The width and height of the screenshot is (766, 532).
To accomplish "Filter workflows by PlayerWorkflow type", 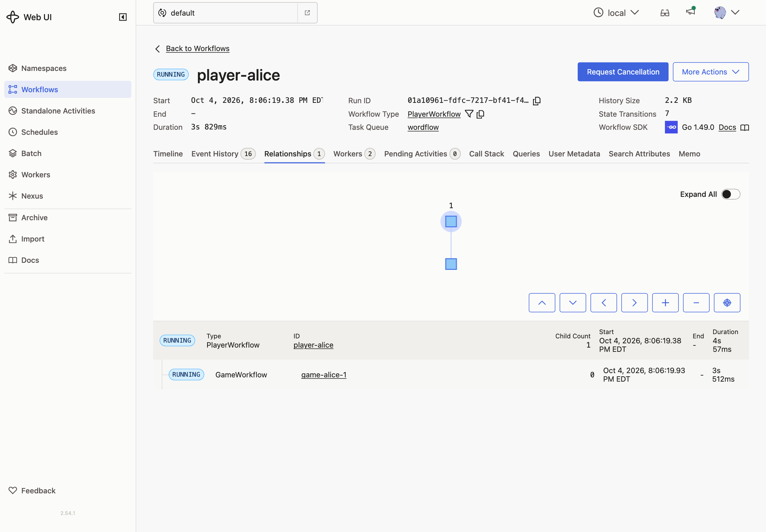I will pyautogui.click(x=469, y=114).
